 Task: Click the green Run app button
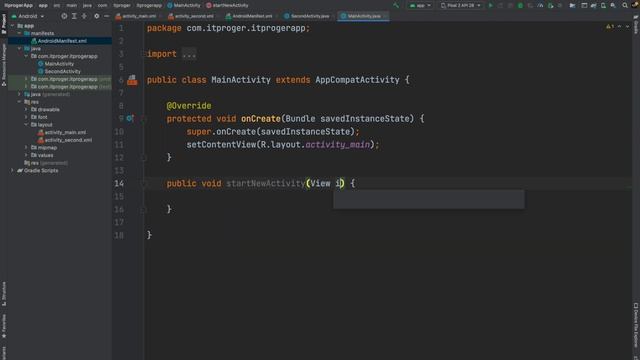(x=491, y=5)
